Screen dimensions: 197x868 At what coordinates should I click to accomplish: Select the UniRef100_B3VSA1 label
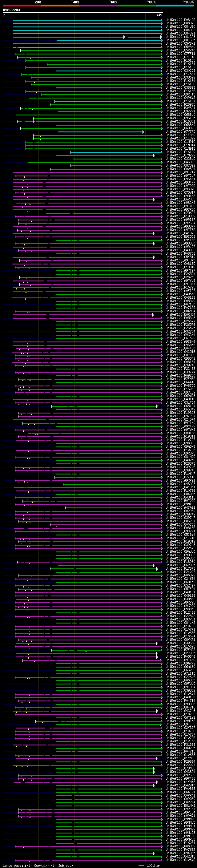180,108
